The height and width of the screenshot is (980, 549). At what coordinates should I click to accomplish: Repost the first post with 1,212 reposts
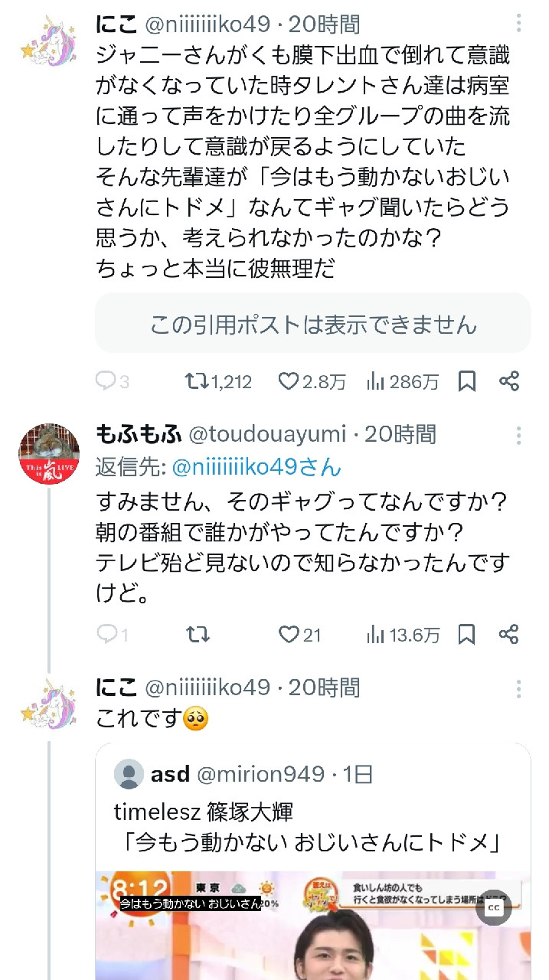click(x=198, y=381)
